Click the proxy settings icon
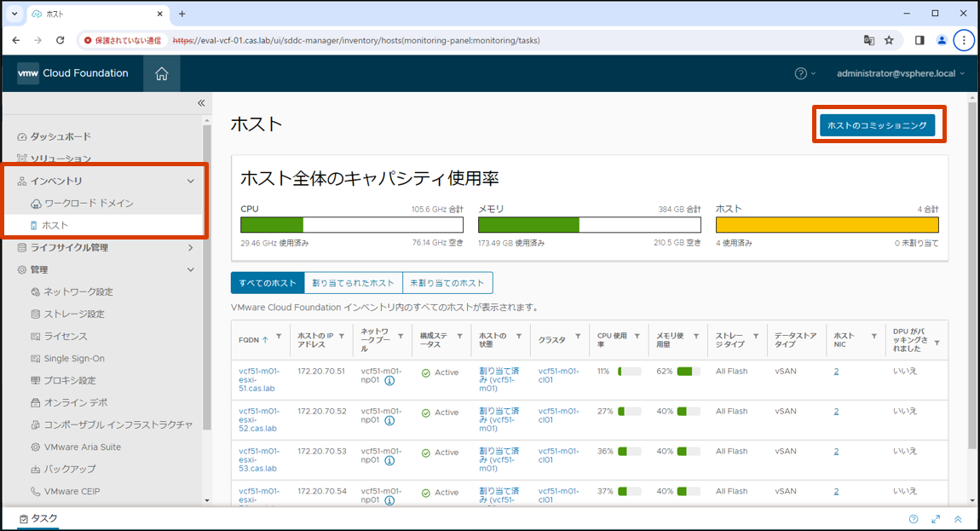This screenshot has width=980, height=531. point(36,380)
